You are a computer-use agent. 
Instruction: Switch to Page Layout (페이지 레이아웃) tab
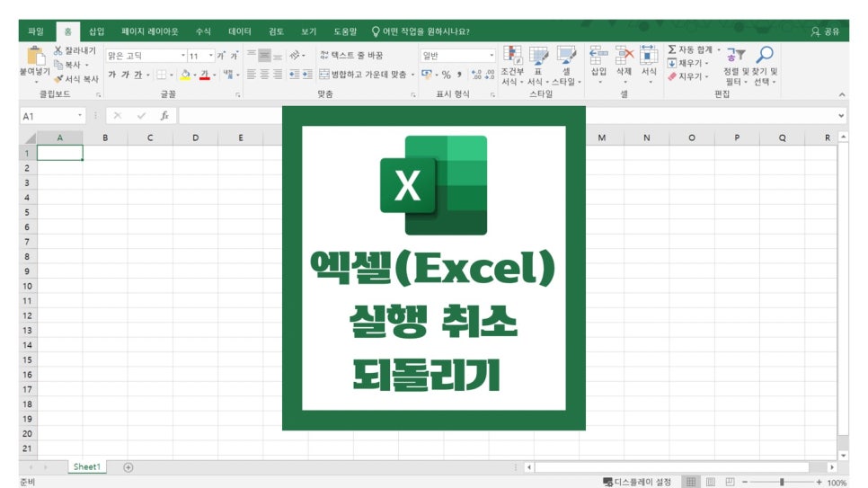[x=150, y=31]
